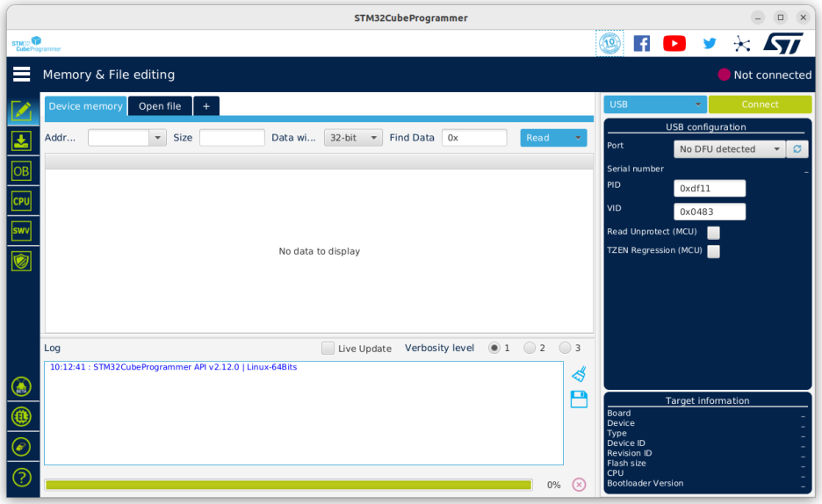Open the security shield icon

coord(21,261)
